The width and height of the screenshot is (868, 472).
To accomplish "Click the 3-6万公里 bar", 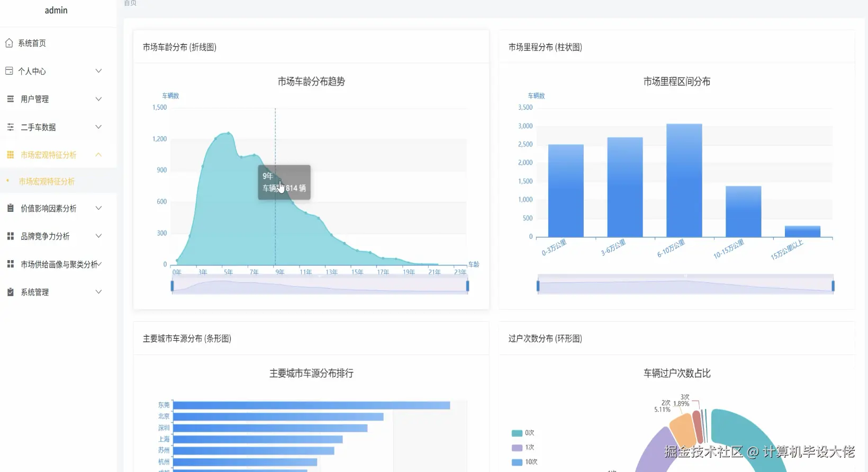I will click(625, 187).
